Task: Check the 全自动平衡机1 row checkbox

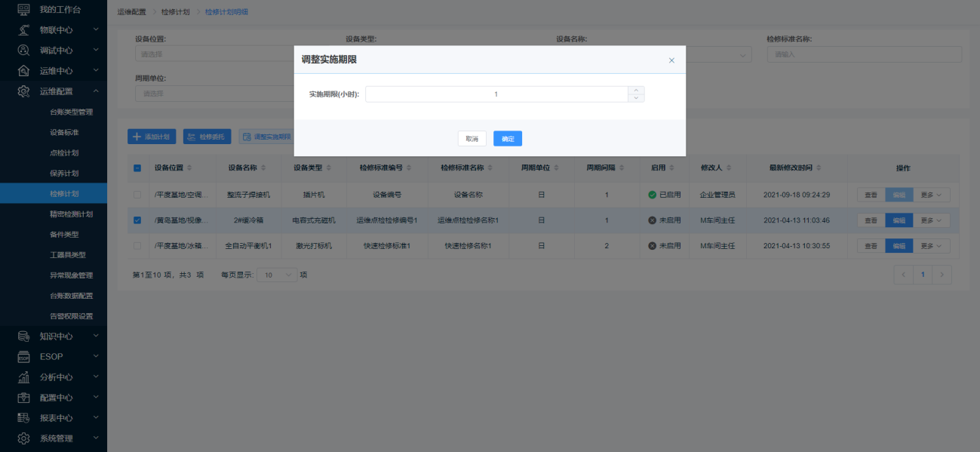Action: tap(137, 246)
